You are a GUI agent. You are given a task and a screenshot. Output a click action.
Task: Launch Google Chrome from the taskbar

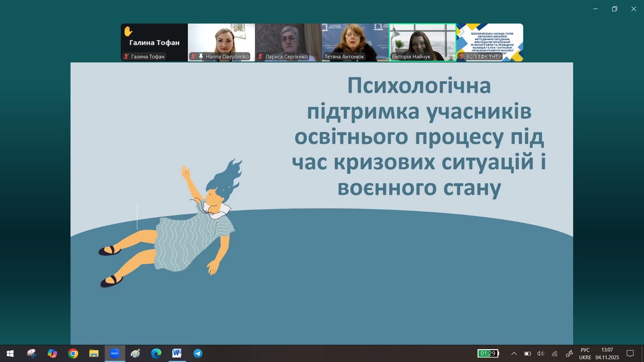tap(73, 353)
